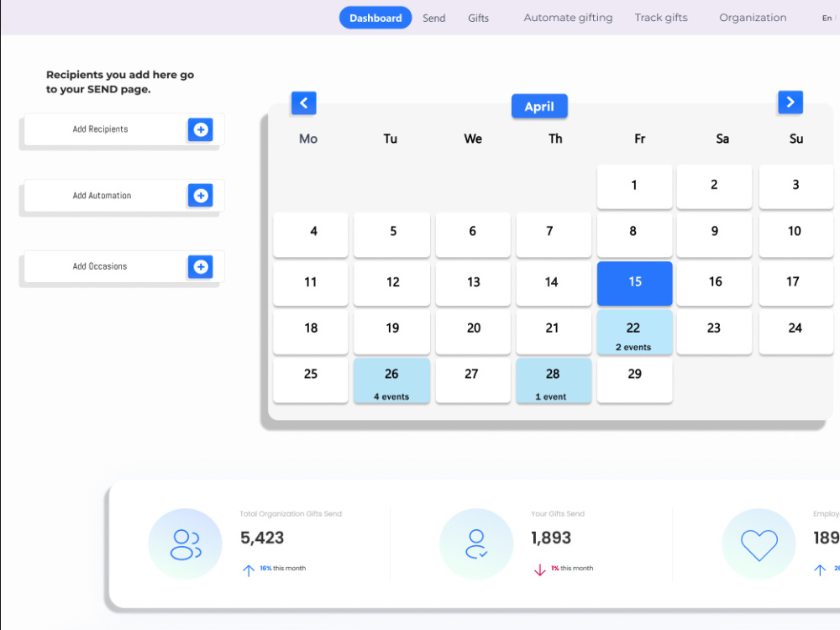Click the April month button
This screenshot has width=840, height=630.
(539, 107)
